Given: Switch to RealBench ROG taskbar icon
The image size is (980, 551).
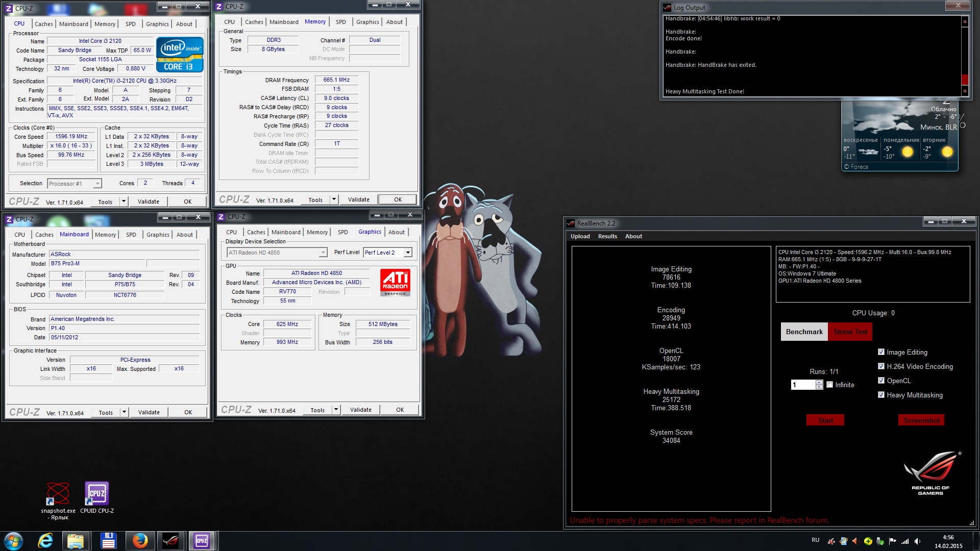Looking at the screenshot, I should pyautogui.click(x=170, y=541).
